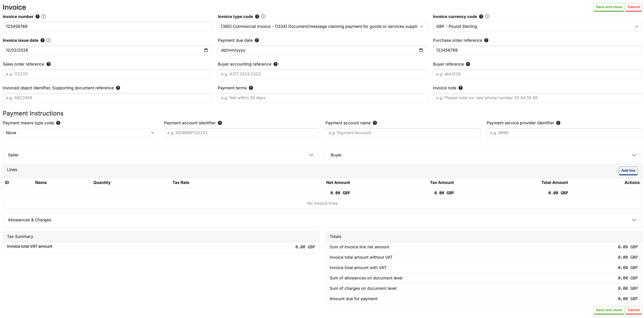Click help icon for Invoice issue date

42,40
